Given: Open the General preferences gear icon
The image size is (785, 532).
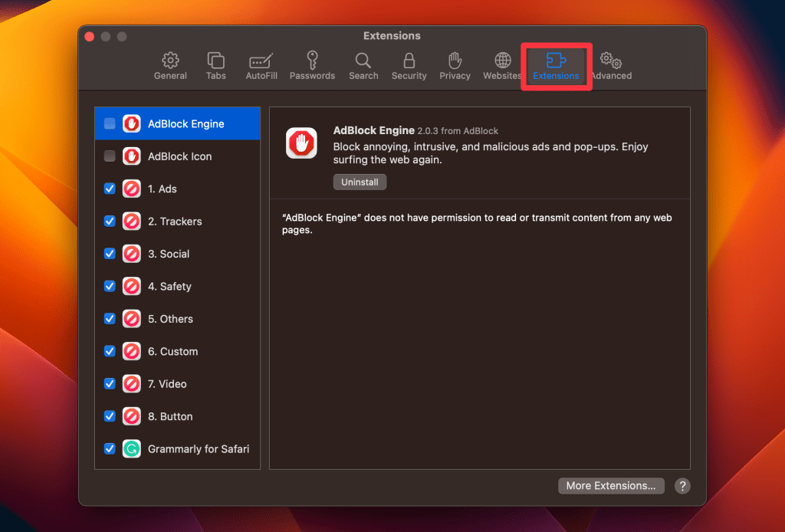Looking at the screenshot, I should (170, 66).
